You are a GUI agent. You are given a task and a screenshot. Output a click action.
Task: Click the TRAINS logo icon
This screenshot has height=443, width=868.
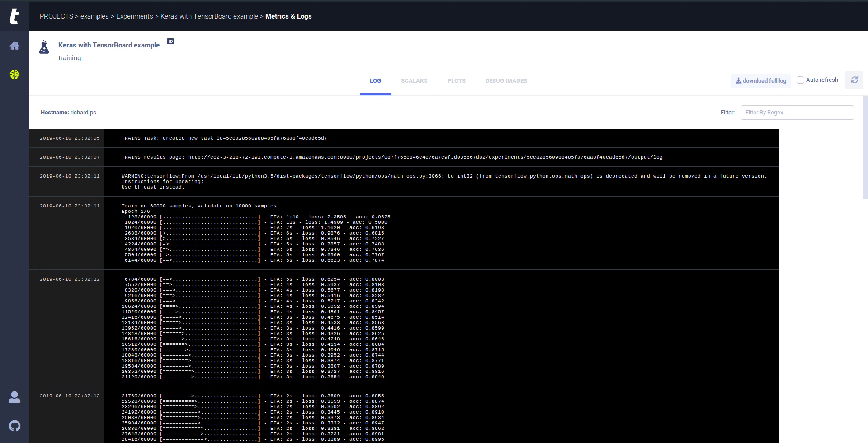pos(14,16)
